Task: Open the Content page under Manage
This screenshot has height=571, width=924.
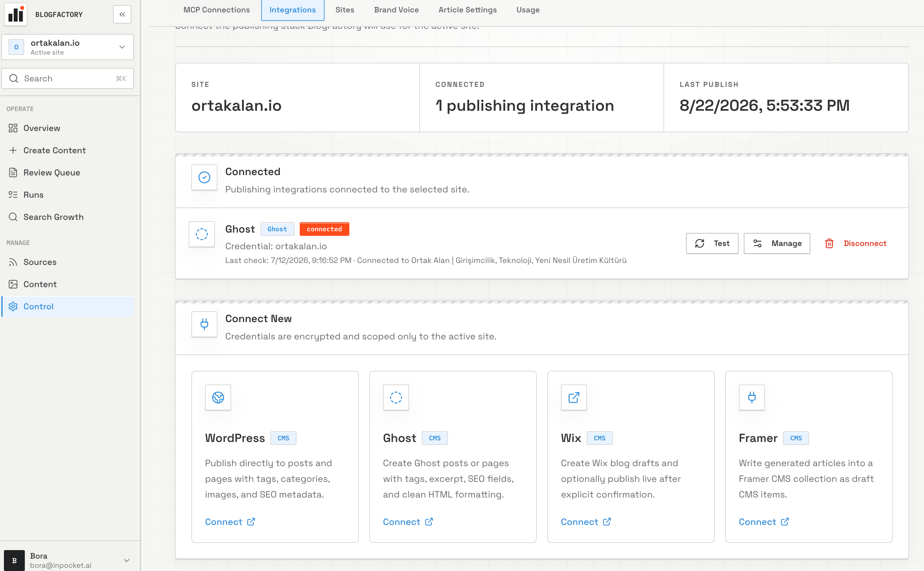Action: coord(68,285)
